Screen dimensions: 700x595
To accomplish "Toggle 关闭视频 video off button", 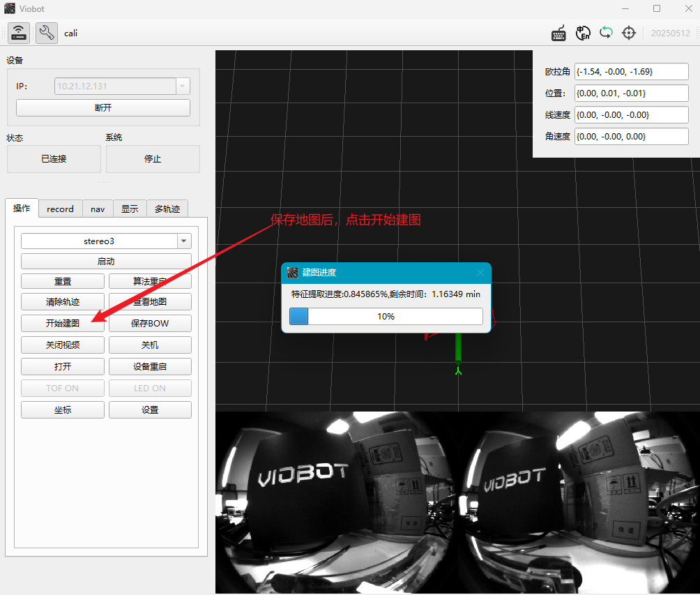I will point(63,345).
